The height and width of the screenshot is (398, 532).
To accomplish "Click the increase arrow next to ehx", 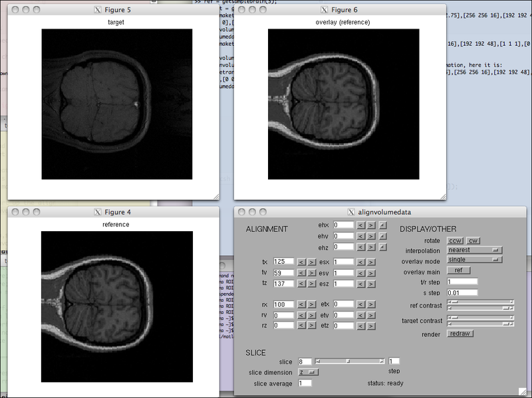I will [x=371, y=226].
